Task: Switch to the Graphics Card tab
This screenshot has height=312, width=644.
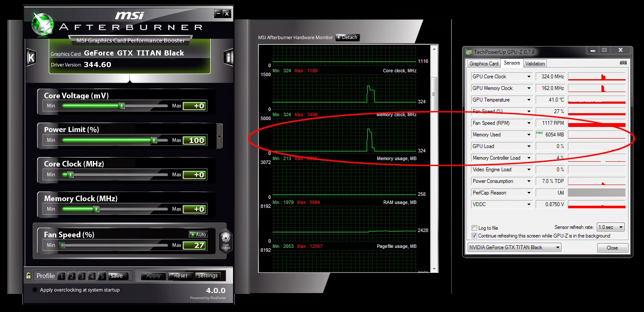Action: (484, 64)
